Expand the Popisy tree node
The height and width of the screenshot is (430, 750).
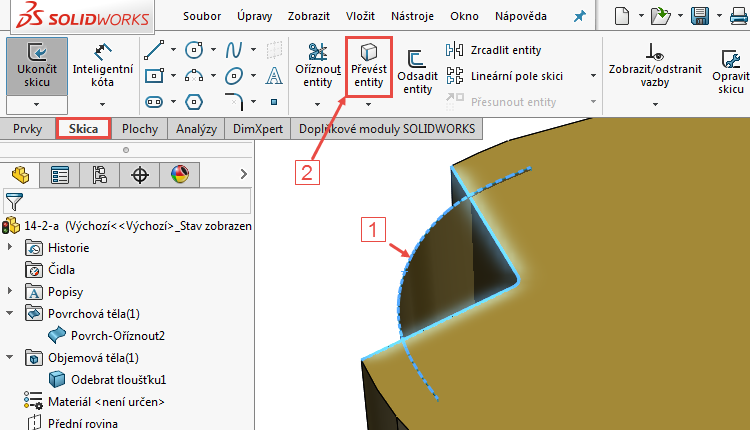10,291
